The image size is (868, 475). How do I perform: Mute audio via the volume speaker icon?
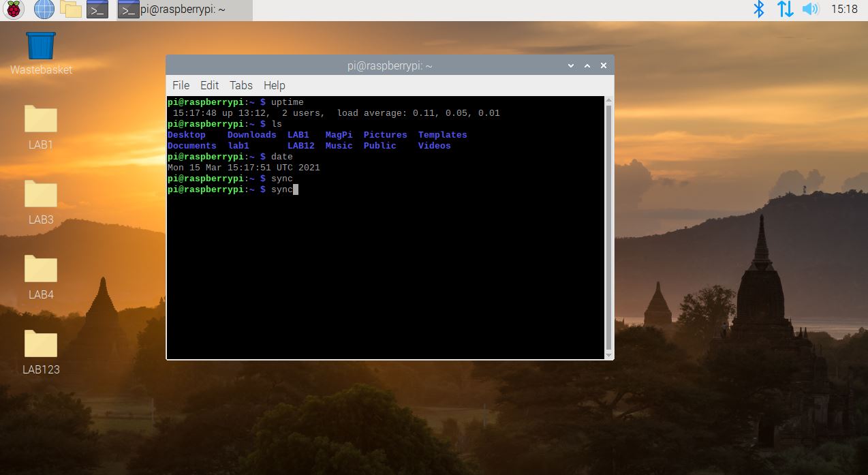(811, 9)
